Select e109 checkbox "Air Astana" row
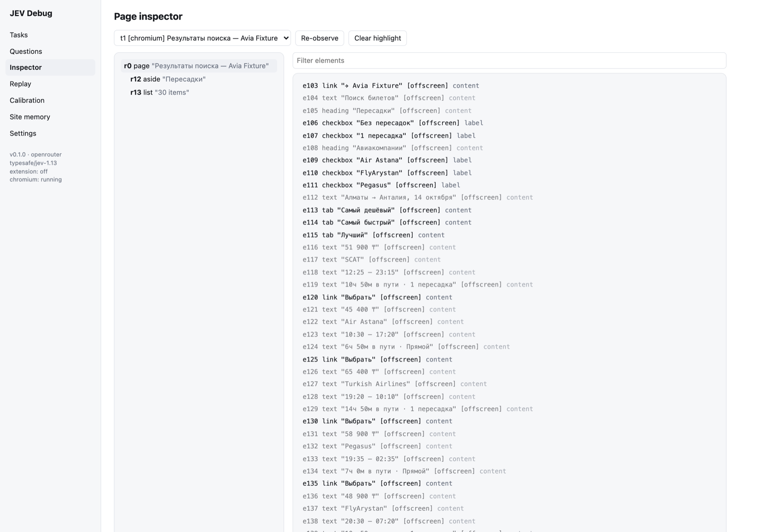Screen dimensions: 766x532 point(509,160)
